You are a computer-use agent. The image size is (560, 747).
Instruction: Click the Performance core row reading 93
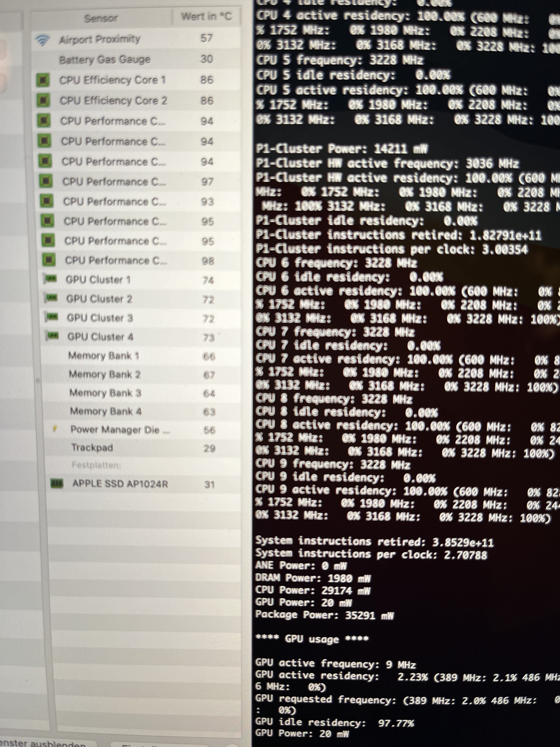pos(114,202)
